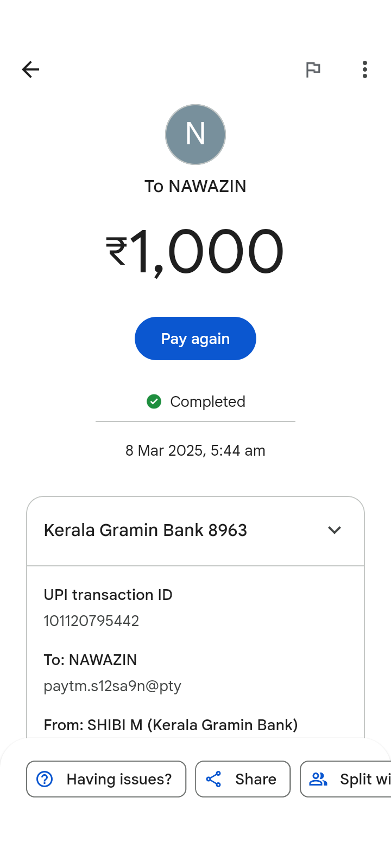Viewport: 391px width, 868px height.
Task: Open the "Having issues?" text option
Action: [x=119, y=779]
